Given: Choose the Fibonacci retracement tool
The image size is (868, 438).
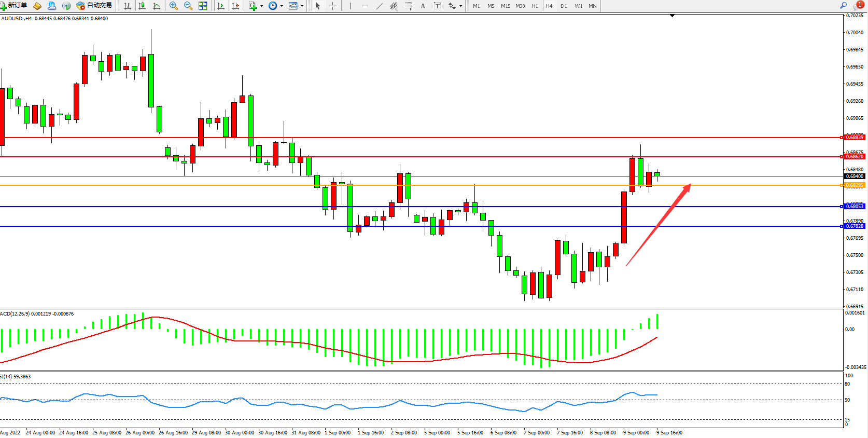Looking at the screenshot, I should pyautogui.click(x=409, y=6).
